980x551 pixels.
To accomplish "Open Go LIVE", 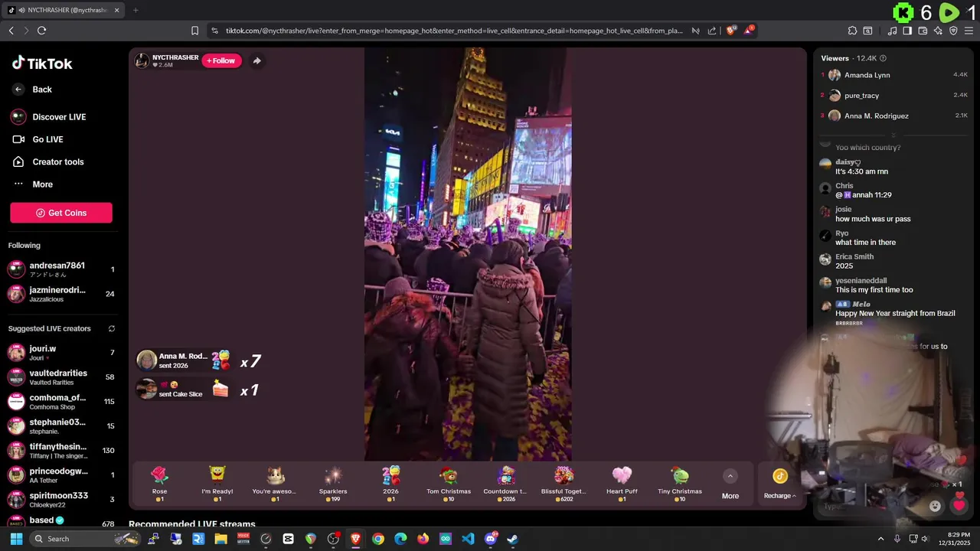I will pos(38,139).
